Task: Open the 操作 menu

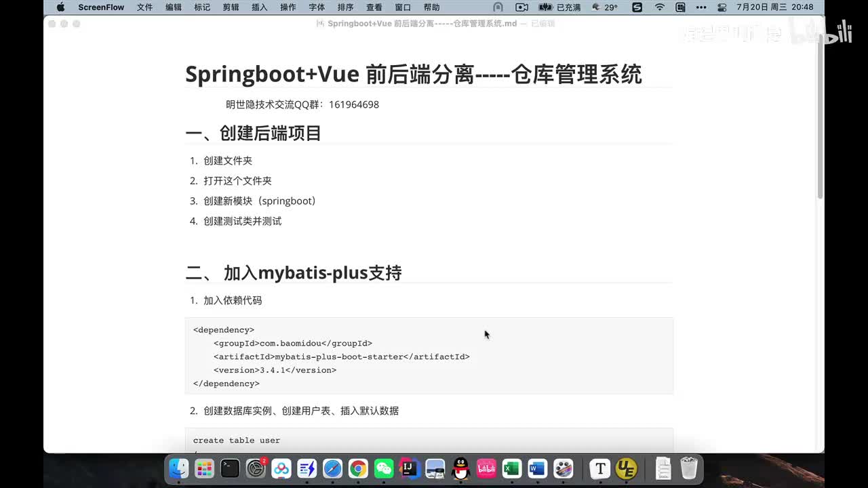Action: point(288,7)
